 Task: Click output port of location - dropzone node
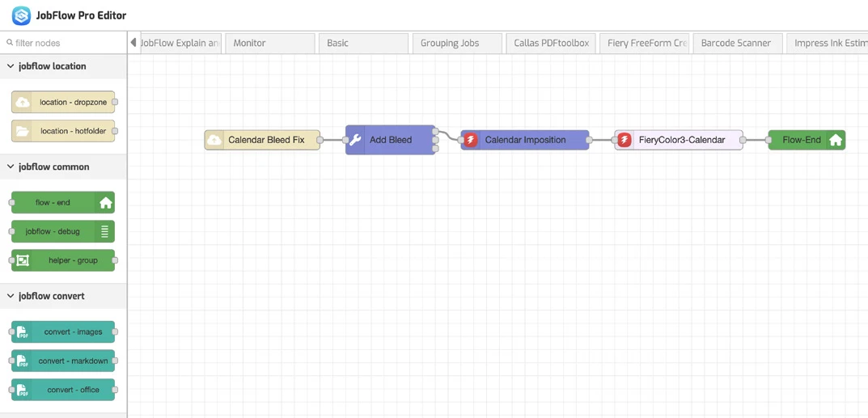pyautogui.click(x=115, y=103)
